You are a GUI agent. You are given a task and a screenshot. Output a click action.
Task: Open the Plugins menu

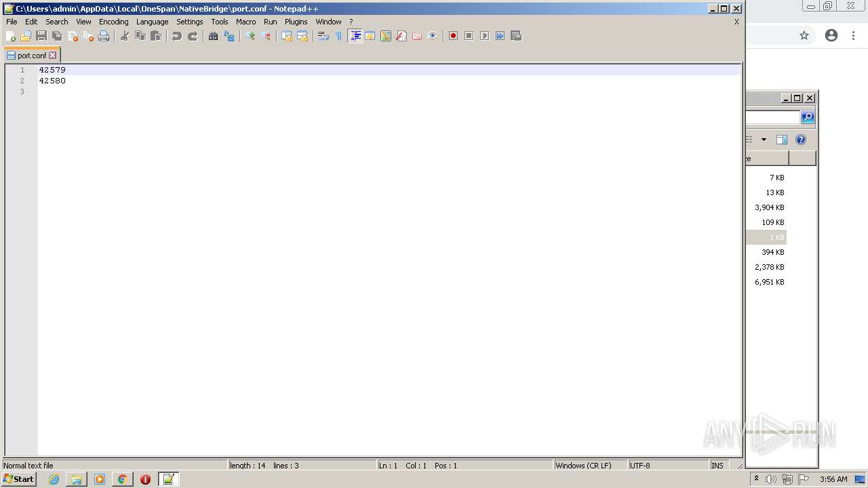[296, 22]
